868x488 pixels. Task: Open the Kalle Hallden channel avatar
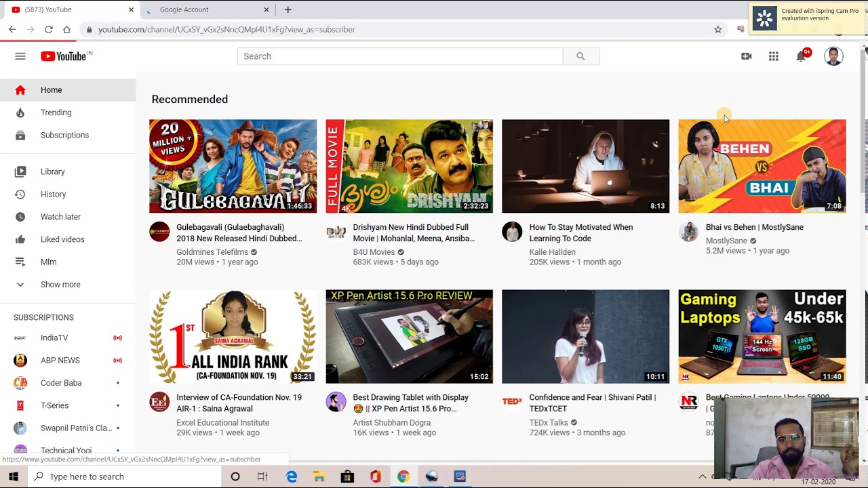(x=512, y=232)
